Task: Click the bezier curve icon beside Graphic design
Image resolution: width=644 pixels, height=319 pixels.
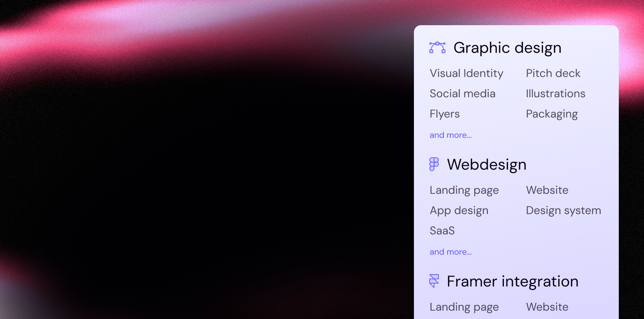Action: point(437,48)
